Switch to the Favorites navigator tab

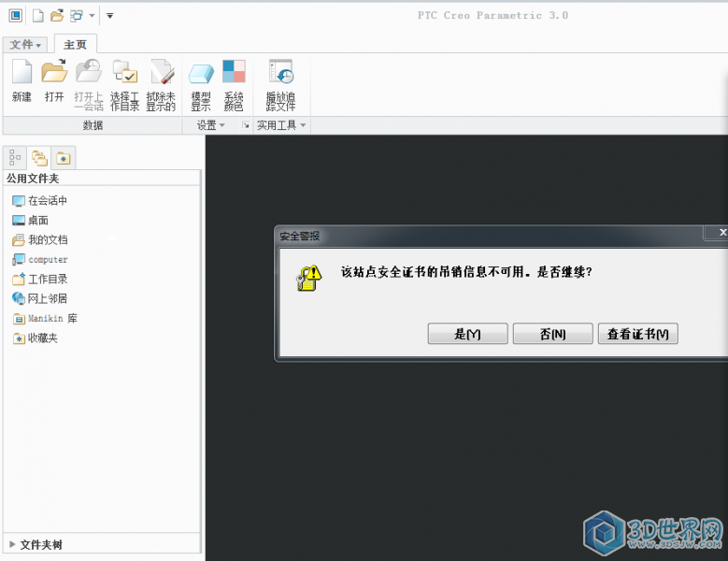click(x=64, y=158)
